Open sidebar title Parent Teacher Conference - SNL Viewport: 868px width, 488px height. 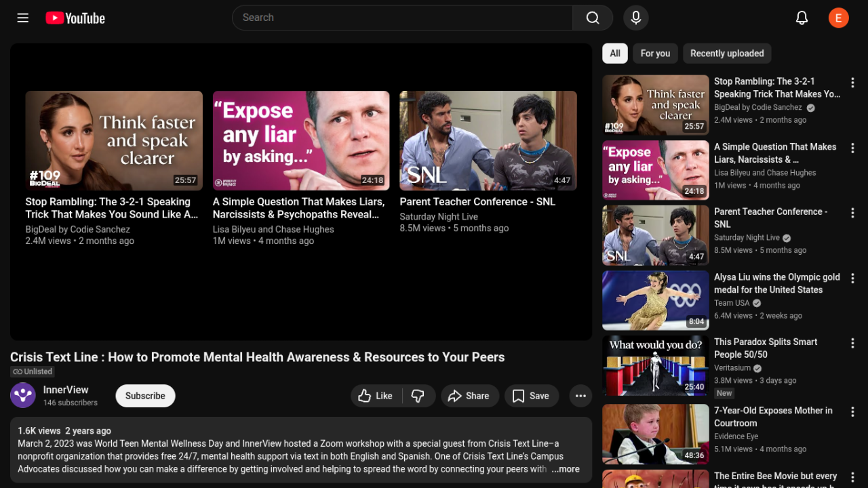pos(771,218)
